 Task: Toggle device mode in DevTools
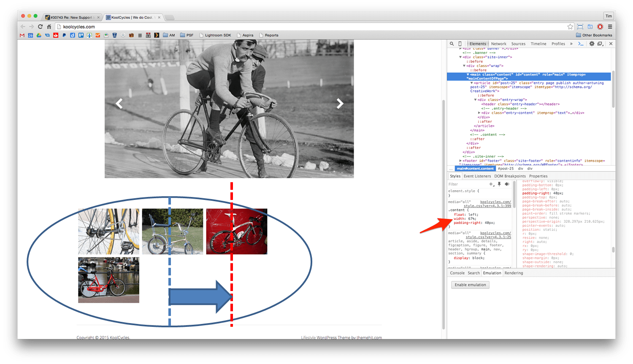click(460, 43)
